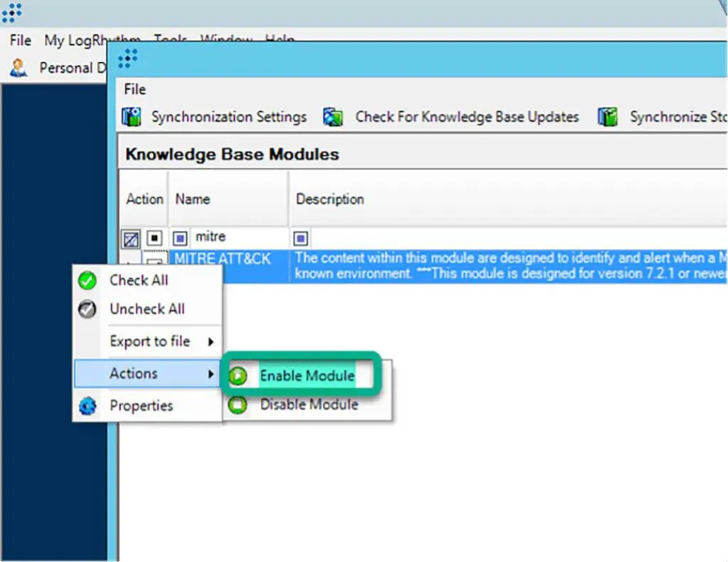Choose Uncheck All from the context menu
The width and height of the screenshot is (728, 562).
(146, 309)
